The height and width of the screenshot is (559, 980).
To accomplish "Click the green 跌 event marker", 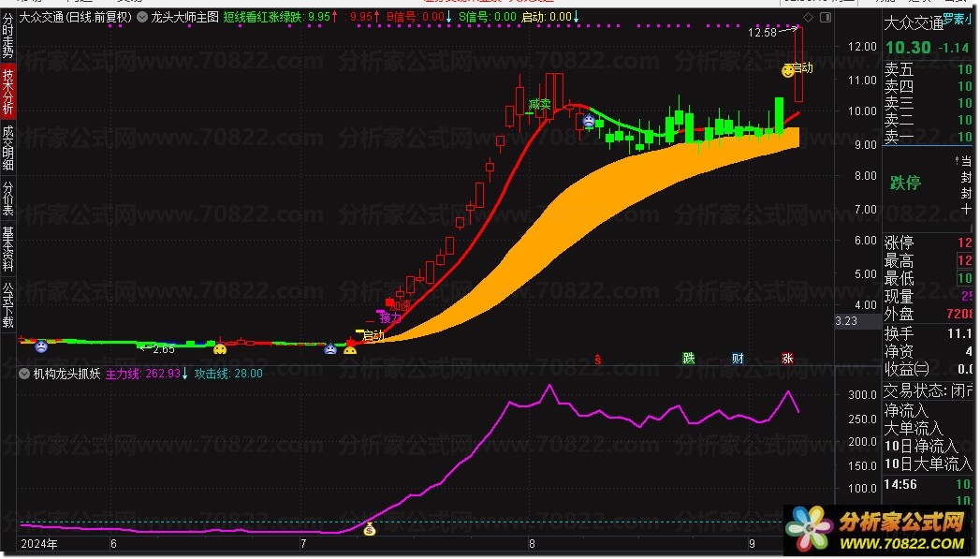I will coord(689,359).
